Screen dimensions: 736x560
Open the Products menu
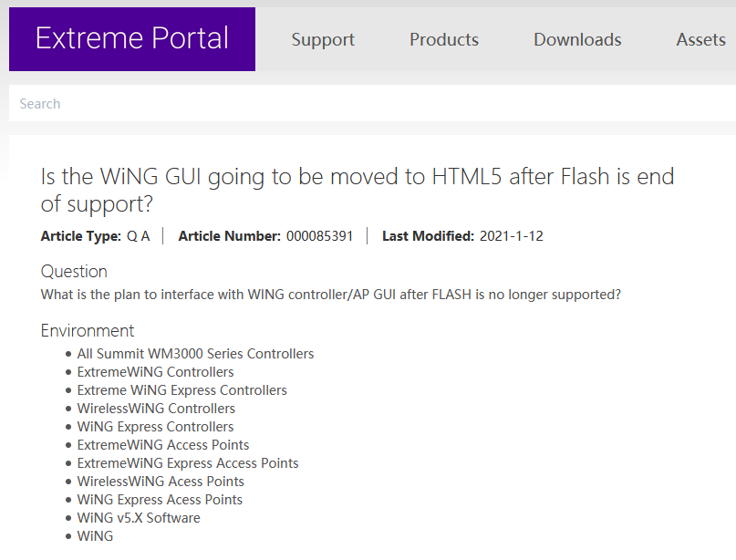coord(444,40)
